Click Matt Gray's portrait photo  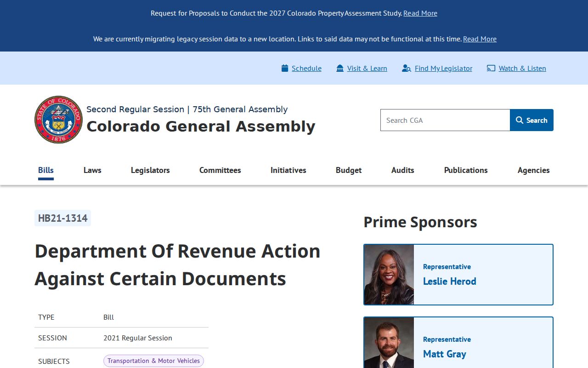[x=389, y=343]
